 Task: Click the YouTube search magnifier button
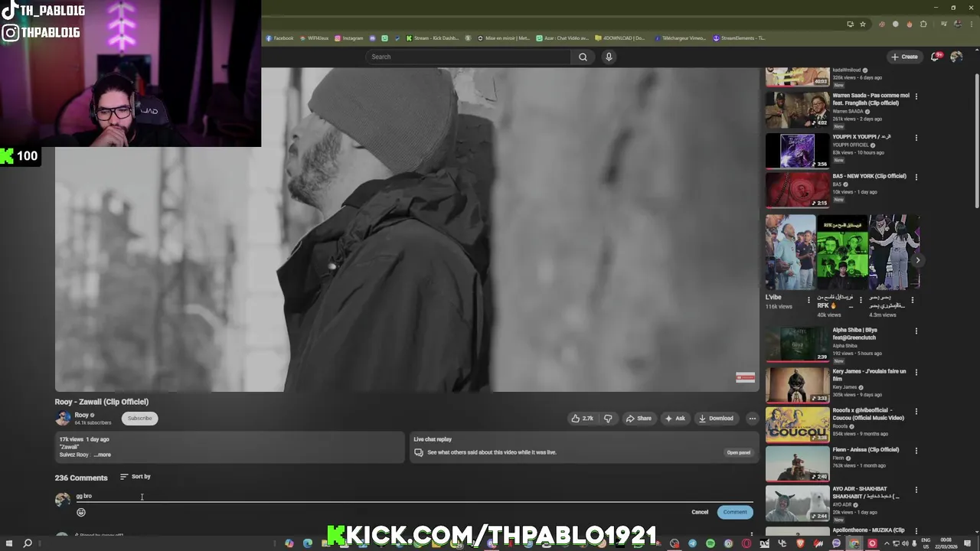[583, 57]
